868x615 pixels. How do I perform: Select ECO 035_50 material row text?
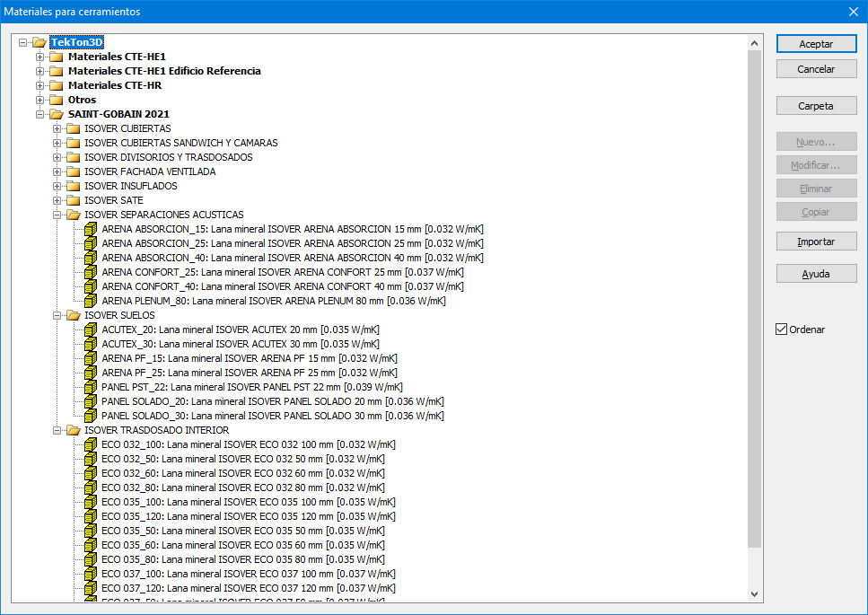(x=243, y=532)
